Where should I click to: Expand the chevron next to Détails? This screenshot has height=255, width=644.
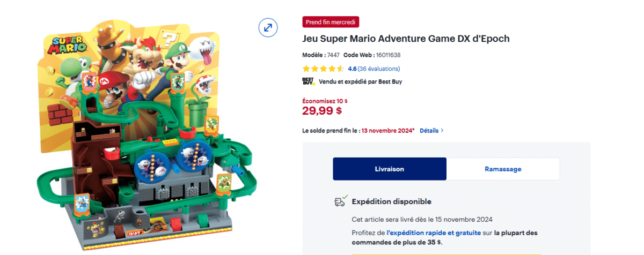coord(442,131)
